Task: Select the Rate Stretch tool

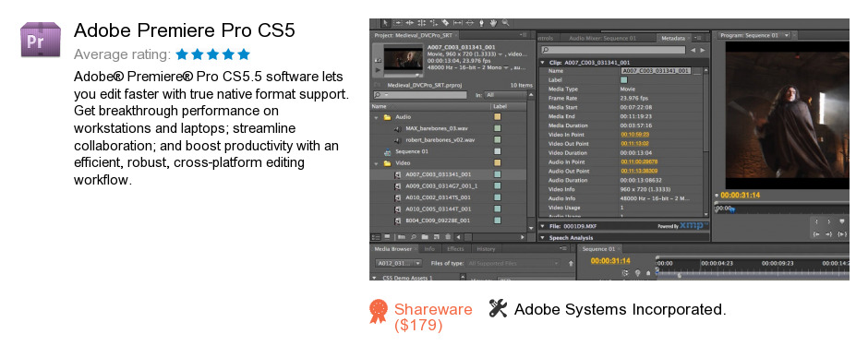Action: [434, 23]
